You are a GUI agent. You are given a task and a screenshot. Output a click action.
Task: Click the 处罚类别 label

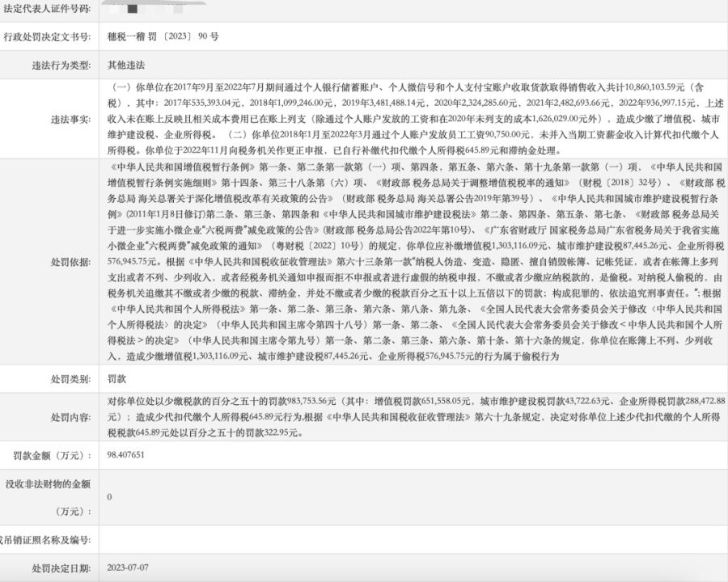(x=70, y=379)
